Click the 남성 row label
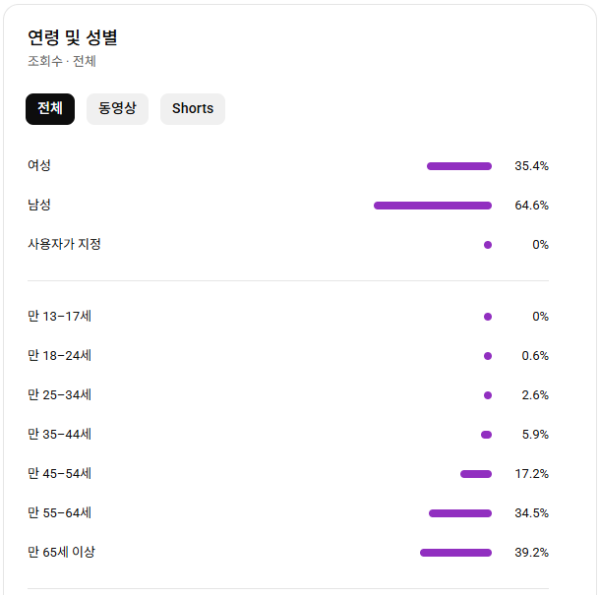600x595 pixels. pos(39,205)
